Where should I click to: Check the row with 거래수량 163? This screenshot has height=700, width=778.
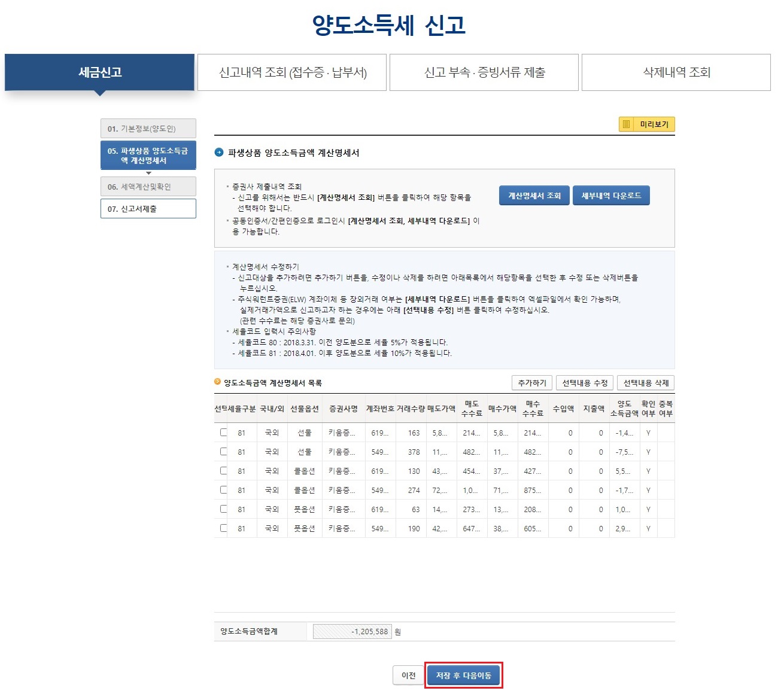tap(223, 433)
